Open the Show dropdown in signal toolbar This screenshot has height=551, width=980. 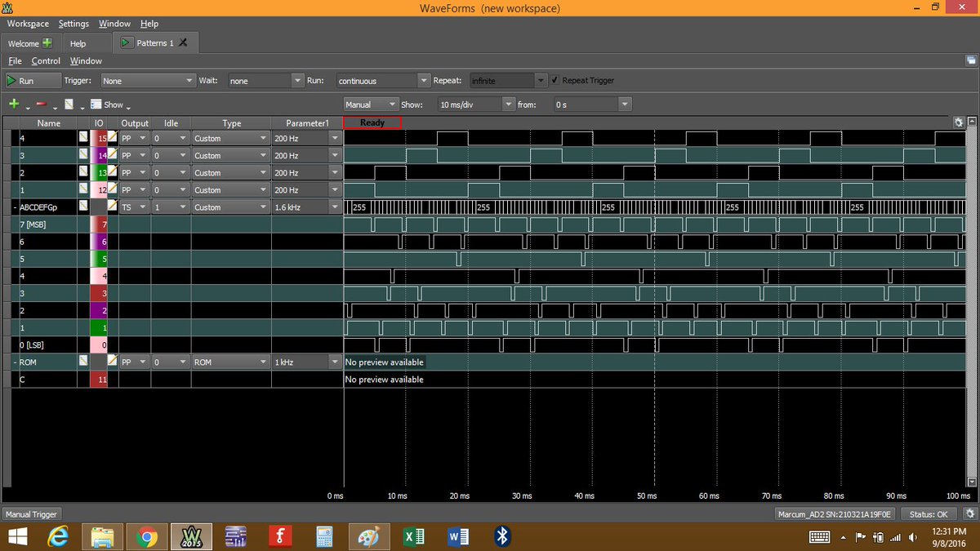pyautogui.click(x=110, y=104)
